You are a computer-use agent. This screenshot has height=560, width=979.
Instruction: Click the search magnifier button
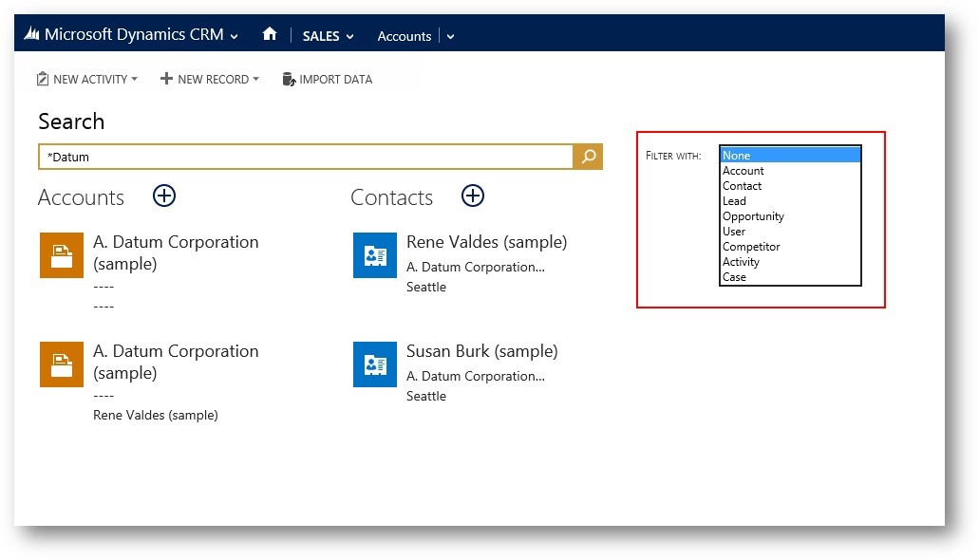[588, 157]
